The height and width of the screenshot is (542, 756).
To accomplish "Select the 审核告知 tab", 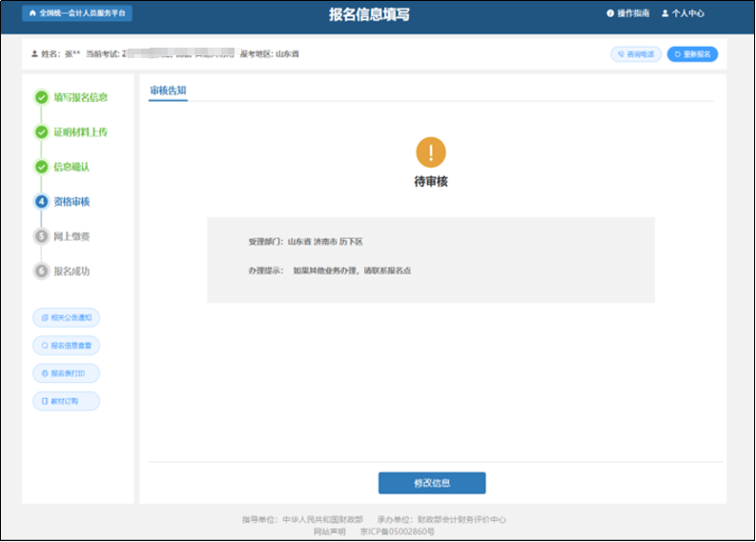I will [x=168, y=90].
